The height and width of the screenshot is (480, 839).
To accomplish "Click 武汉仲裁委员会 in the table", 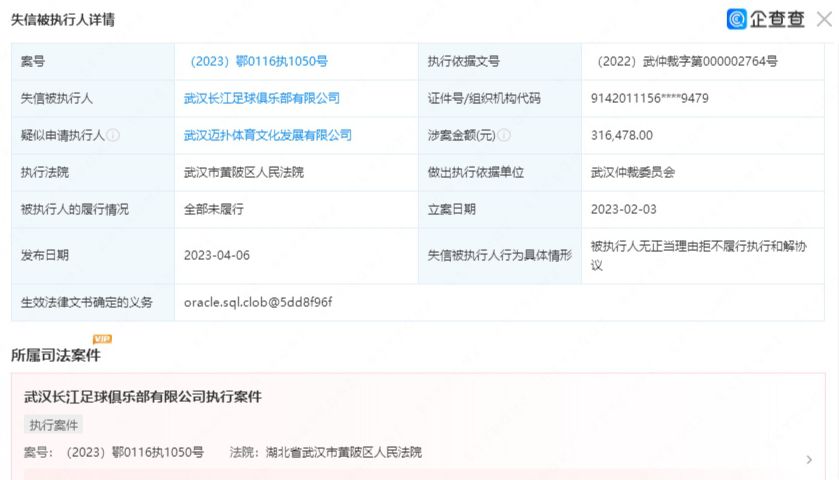I will click(632, 172).
